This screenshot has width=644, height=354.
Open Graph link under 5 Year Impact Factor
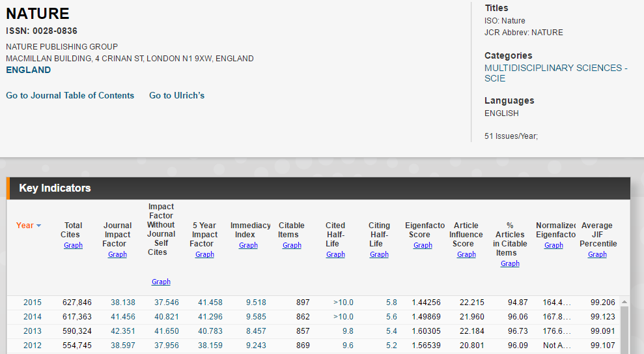tap(204, 254)
